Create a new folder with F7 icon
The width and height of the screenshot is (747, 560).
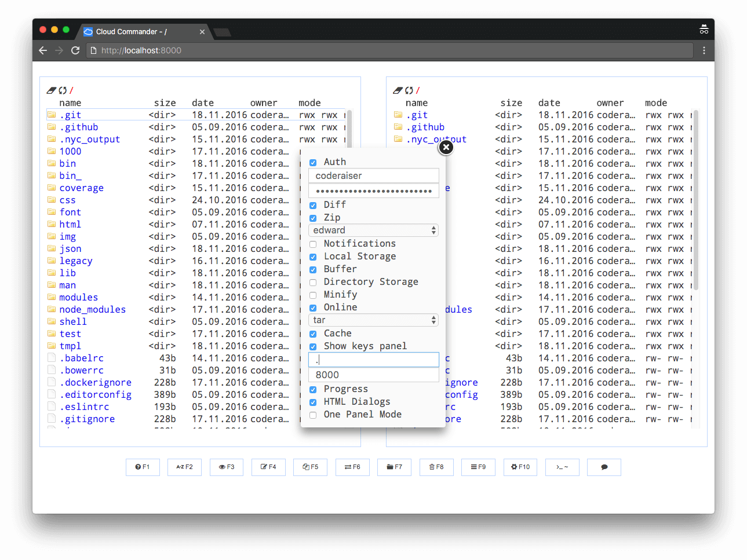point(394,467)
